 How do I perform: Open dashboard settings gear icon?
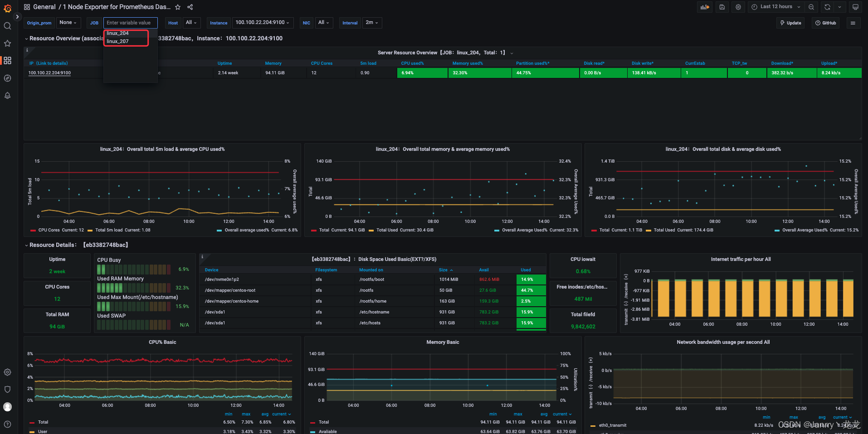click(738, 7)
